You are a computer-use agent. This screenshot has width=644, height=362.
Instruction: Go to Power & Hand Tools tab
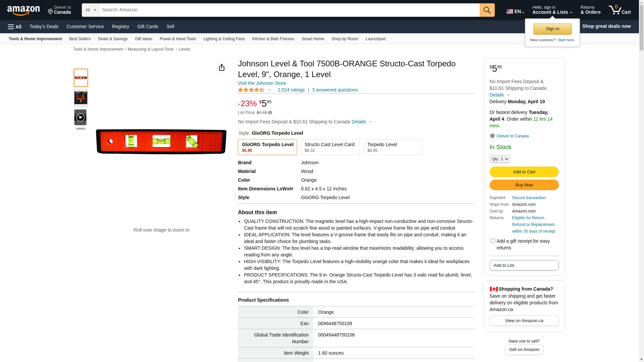pos(177,39)
